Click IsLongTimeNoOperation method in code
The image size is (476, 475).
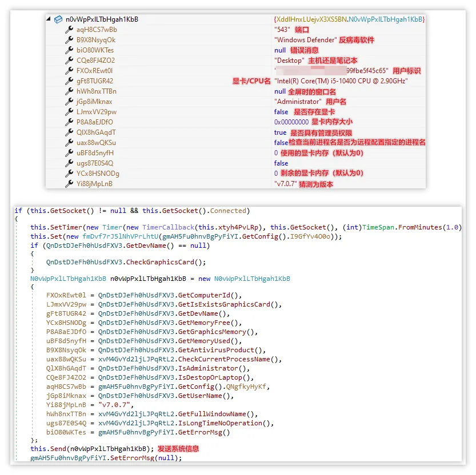[220, 423]
